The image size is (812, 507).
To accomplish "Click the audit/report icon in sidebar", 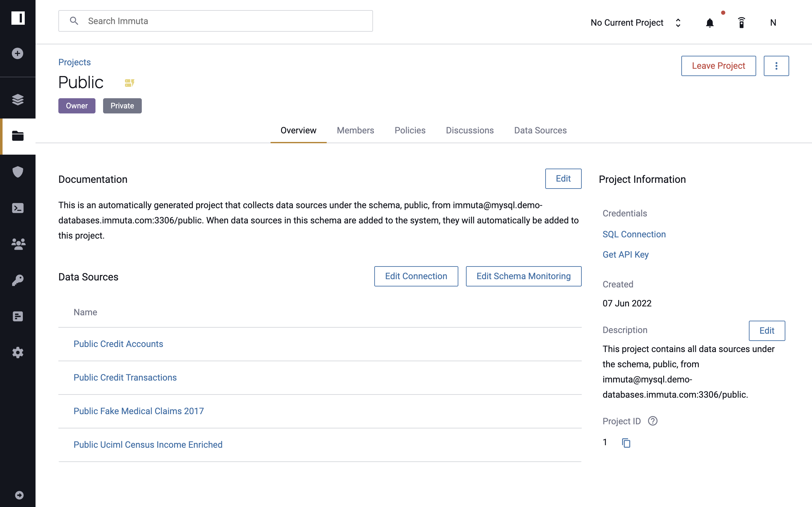I will pyautogui.click(x=17, y=316).
